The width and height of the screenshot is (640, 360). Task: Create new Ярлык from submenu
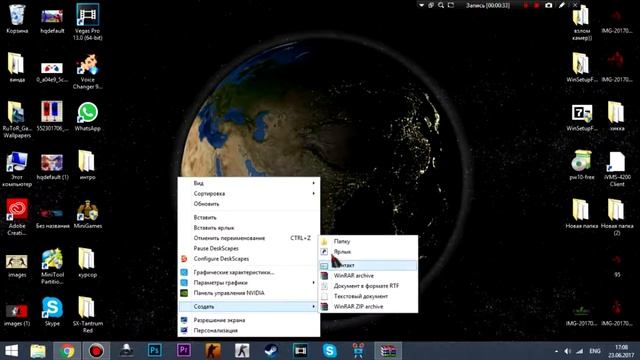coord(368,251)
